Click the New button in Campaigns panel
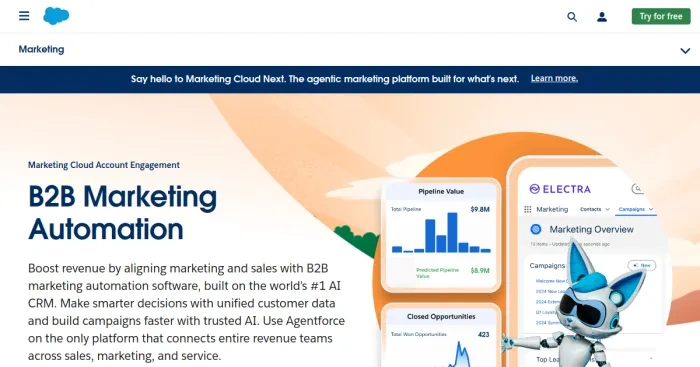Viewport: 700px width, 367px height. pos(642,265)
